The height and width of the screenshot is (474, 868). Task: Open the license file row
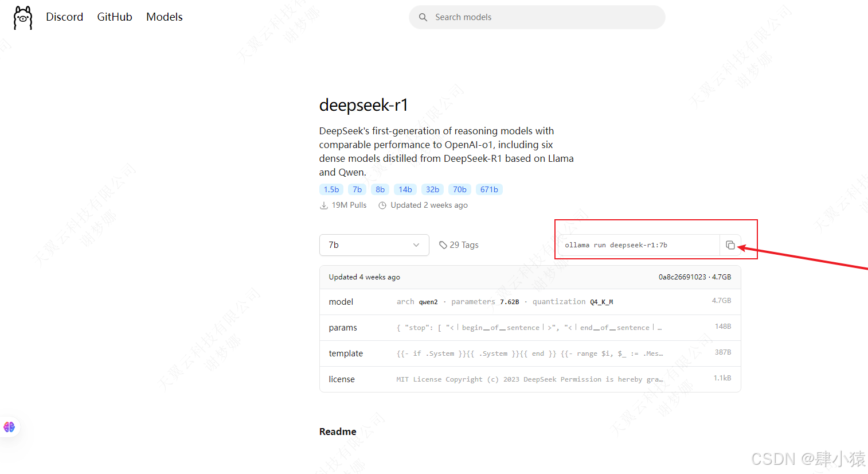530,379
